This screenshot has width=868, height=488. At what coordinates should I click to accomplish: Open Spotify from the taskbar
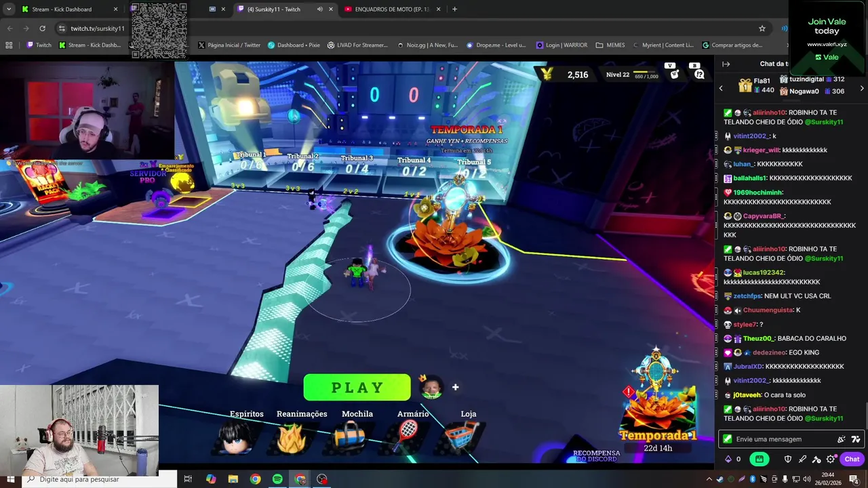pos(277,479)
